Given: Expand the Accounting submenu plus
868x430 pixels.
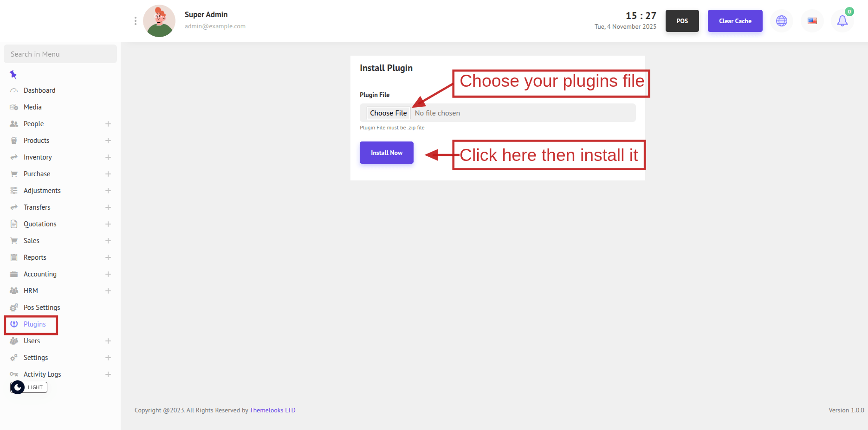Looking at the screenshot, I should [x=108, y=274].
